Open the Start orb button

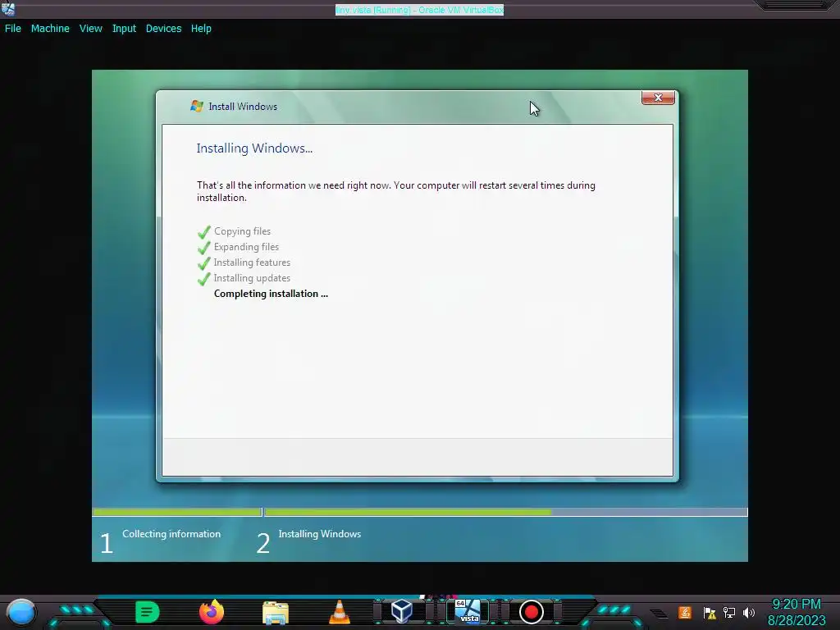[21, 612]
